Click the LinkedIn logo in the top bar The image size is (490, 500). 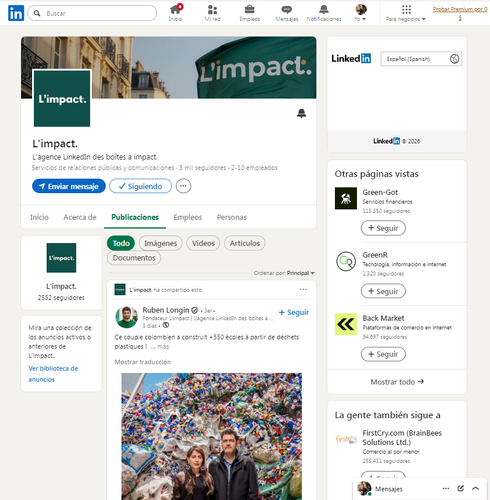(x=16, y=13)
